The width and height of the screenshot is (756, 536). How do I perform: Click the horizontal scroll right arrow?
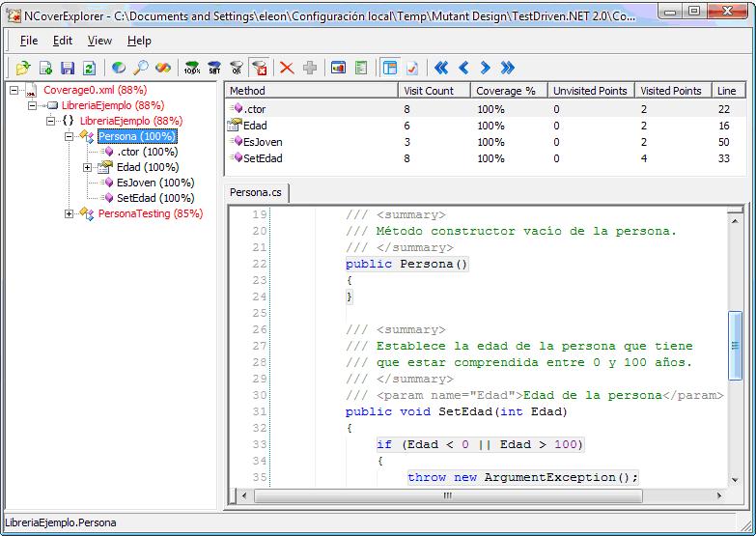[719, 495]
